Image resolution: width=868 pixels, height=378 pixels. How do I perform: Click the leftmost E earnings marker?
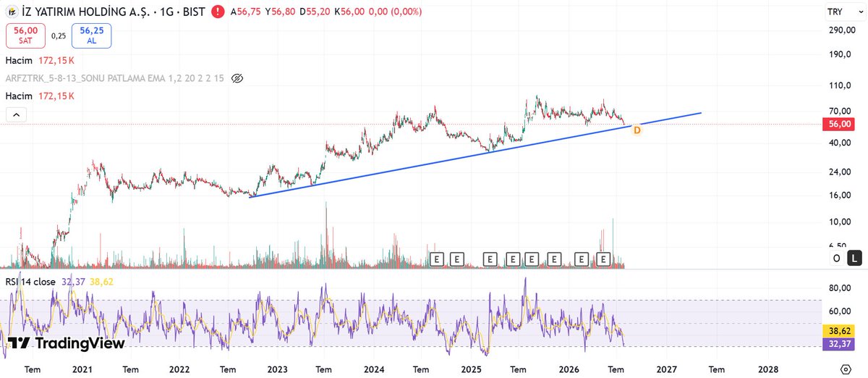pos(435,259)
